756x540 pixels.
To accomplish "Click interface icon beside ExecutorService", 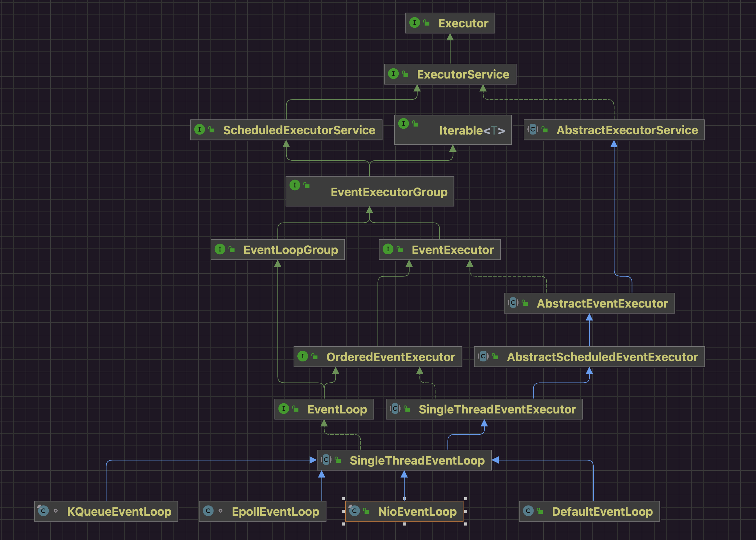I will click(x=393, y=74).
